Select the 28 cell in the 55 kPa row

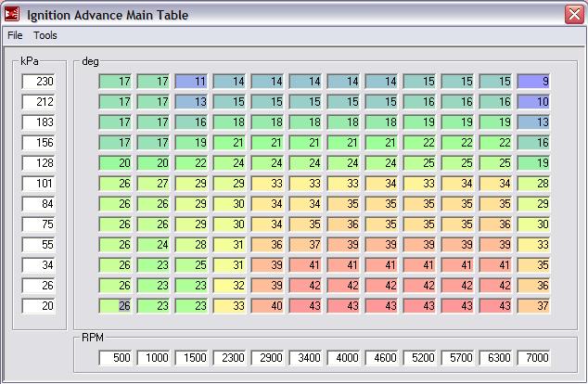191,245
